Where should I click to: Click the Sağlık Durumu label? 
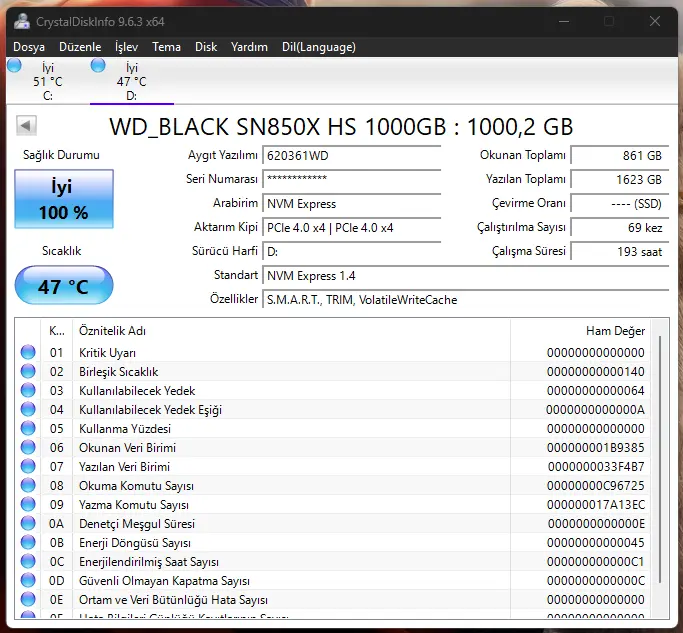point(61,155)
